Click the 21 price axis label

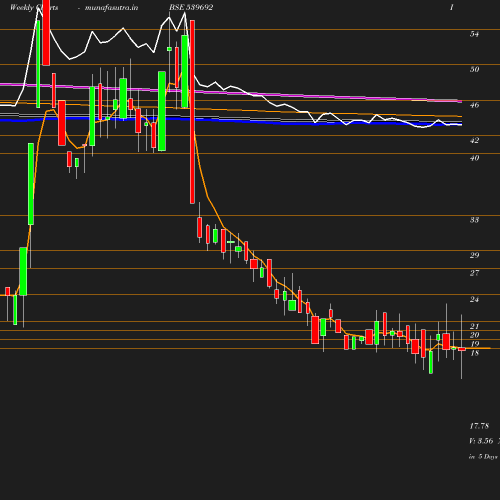click(x=474, y=326)
